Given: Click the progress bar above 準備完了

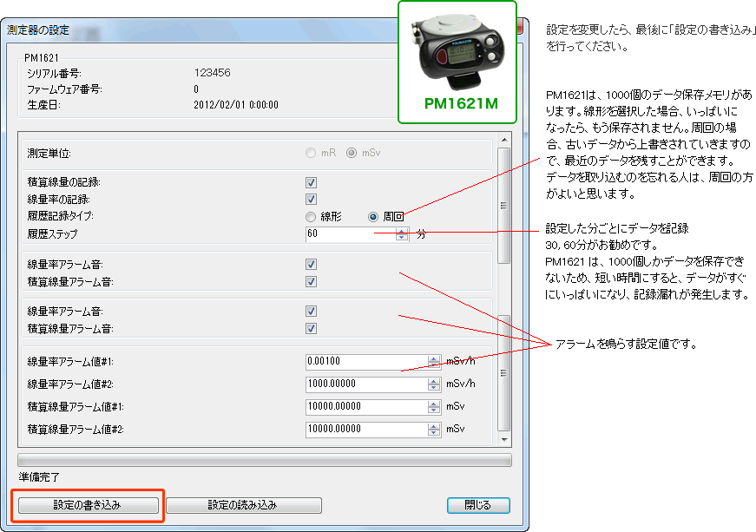Looking at the screenshot, I should pyautogui.click(x=265, y=460).
